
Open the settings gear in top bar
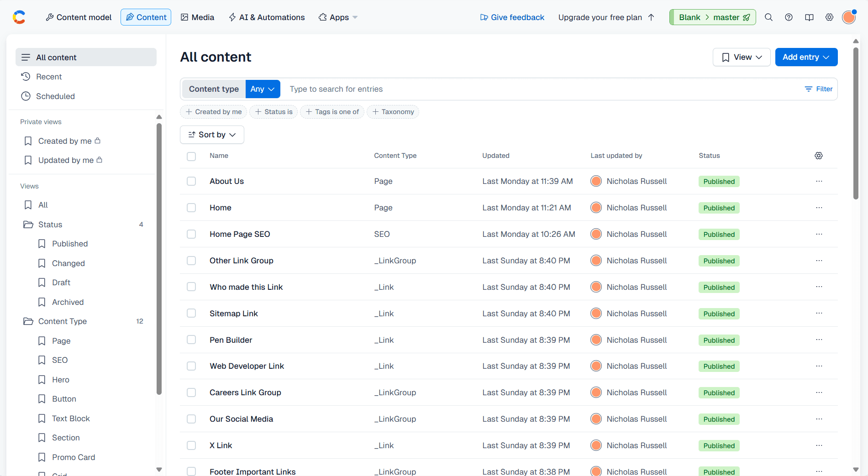pyautogui.click(x=829, y=17)
